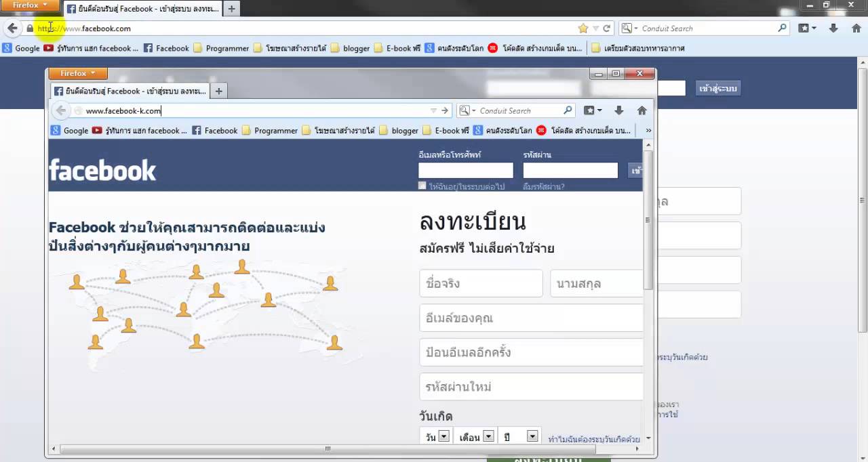Screen dimensions: 868x462
Task: Open a new tab in the back window
Action: point(232,9)
